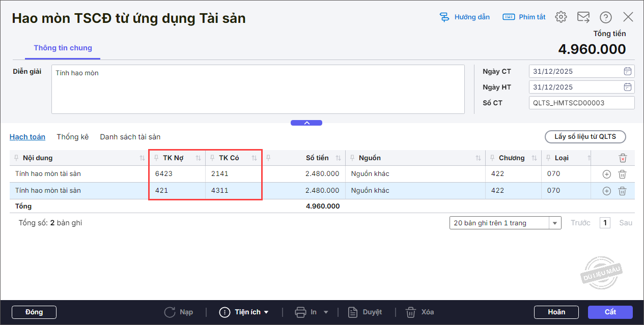Close the dialog with X icon
Screen dimensions: 644x325
[x=628, y=17]
